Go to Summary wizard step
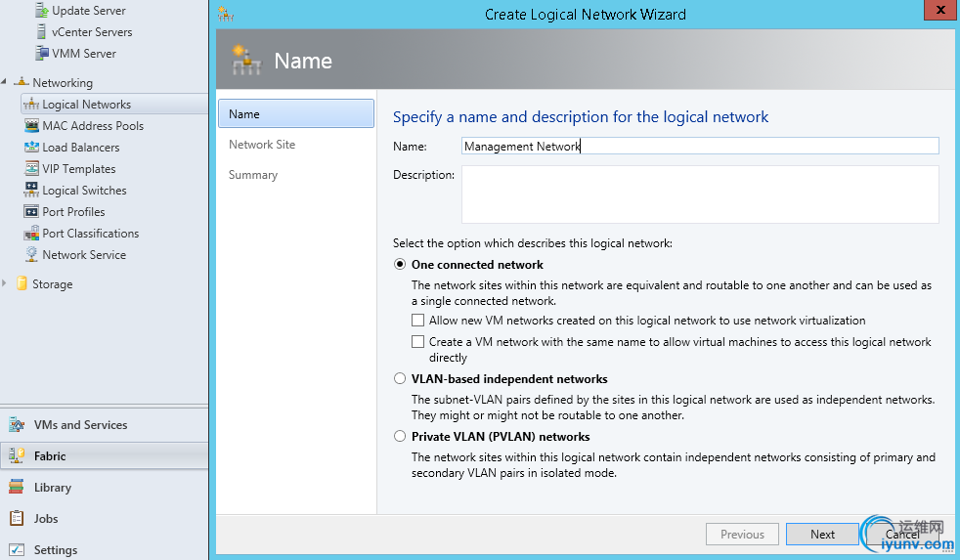The width and height of the screenshot is (960, 560). point(253,175)
